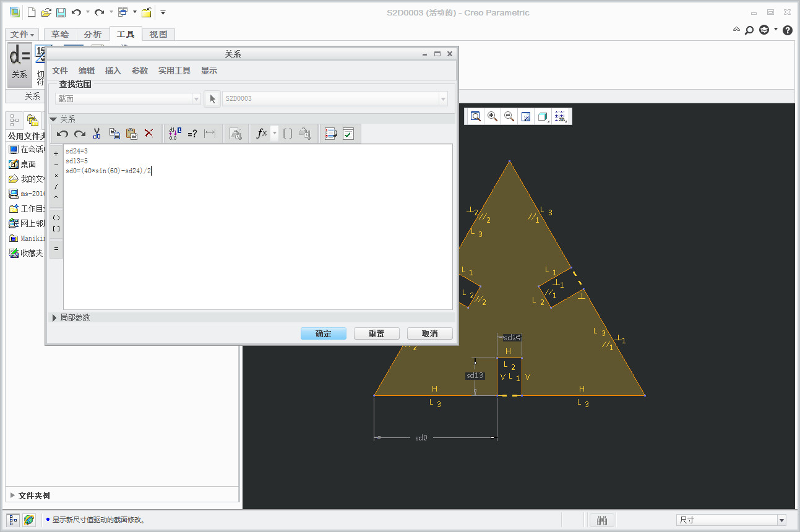This screenshot has height=532, width=800.
Task: Click the windows switch icon in quick access toolbar
Action: (123, 12)
